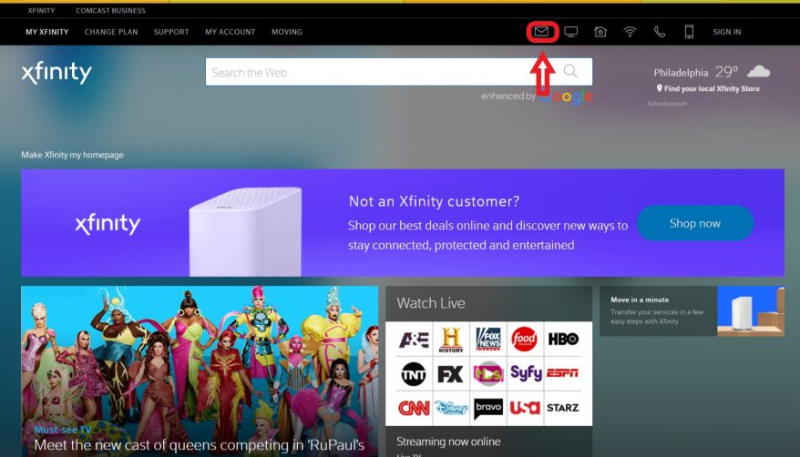Image resolution: width=800 pixels, height=457 pixels.
Task: Select the XFINITY top bar tab
Action: tap(41, 10)
